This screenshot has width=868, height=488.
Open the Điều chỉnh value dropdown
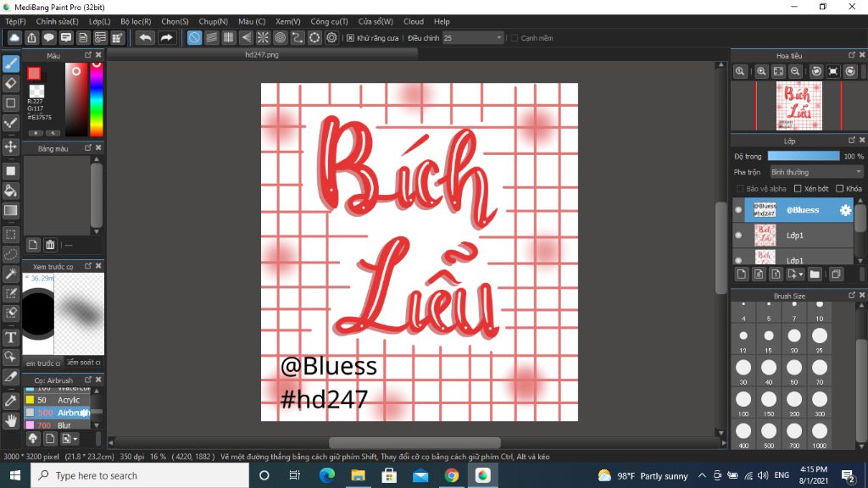pyautogui.click(x=473, y=37)
